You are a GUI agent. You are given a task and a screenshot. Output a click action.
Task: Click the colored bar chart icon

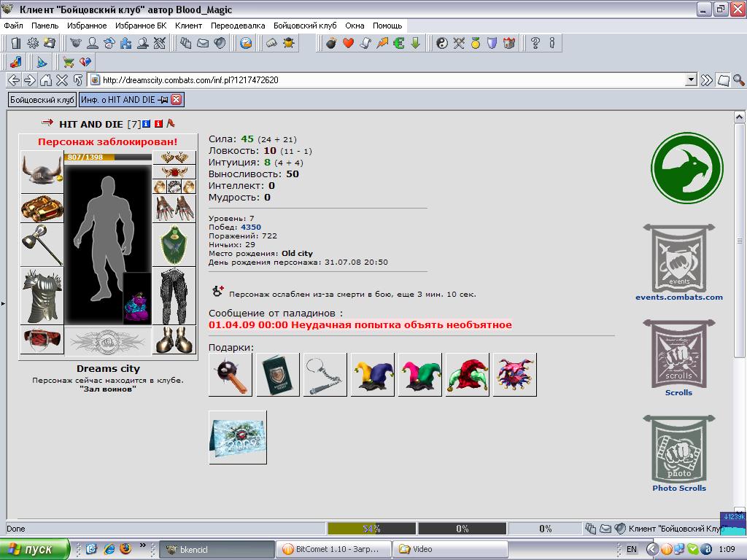pos(16,63)
